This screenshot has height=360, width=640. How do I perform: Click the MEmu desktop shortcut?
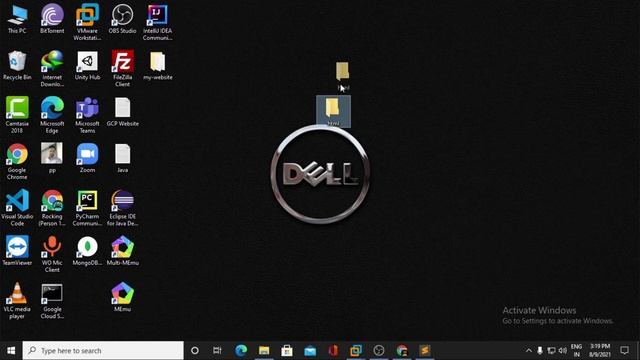(122, 297)
